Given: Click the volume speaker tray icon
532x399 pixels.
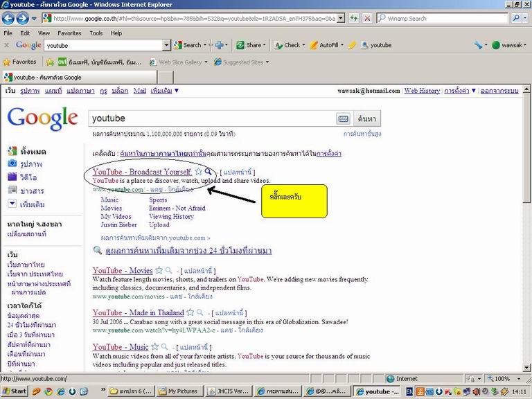Looking at the screenshot, I should coord(476,391).
